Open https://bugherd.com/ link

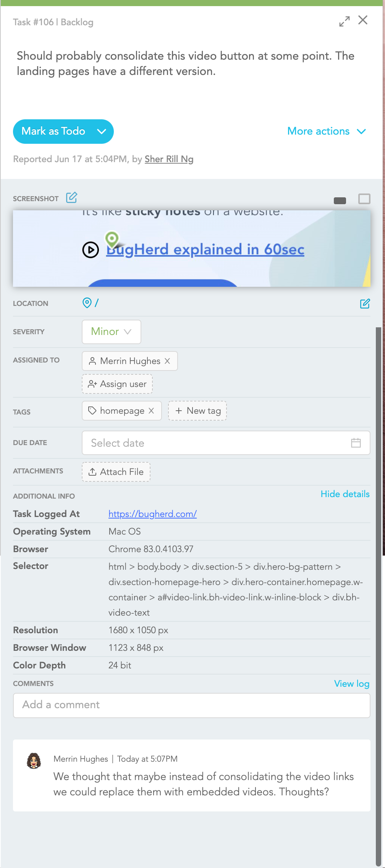coord(152,514)
